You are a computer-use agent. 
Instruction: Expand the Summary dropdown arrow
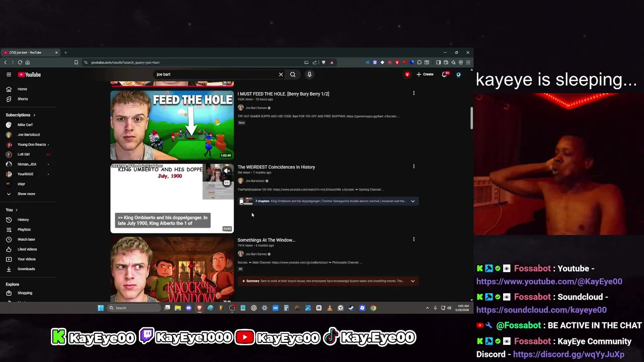click(413, 281)
